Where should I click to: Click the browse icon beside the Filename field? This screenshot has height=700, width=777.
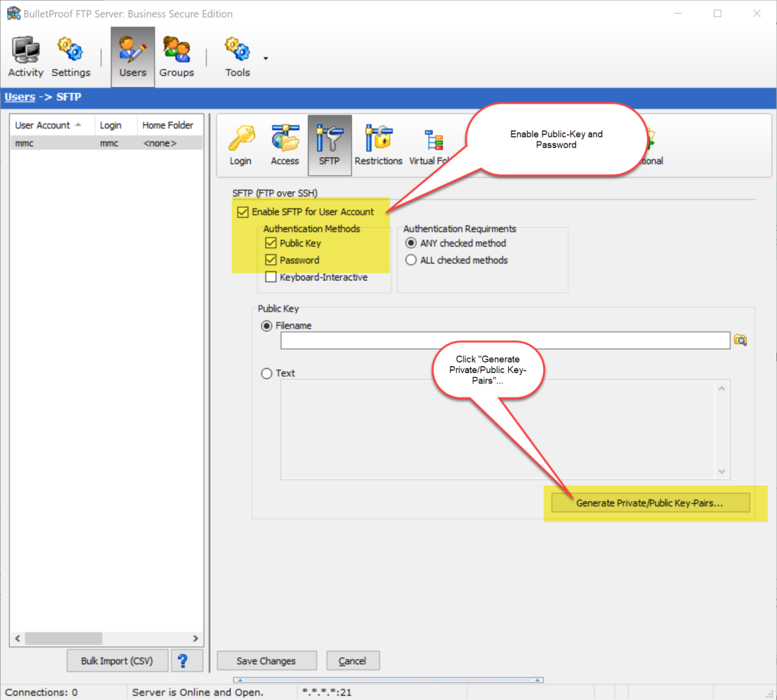740,340
